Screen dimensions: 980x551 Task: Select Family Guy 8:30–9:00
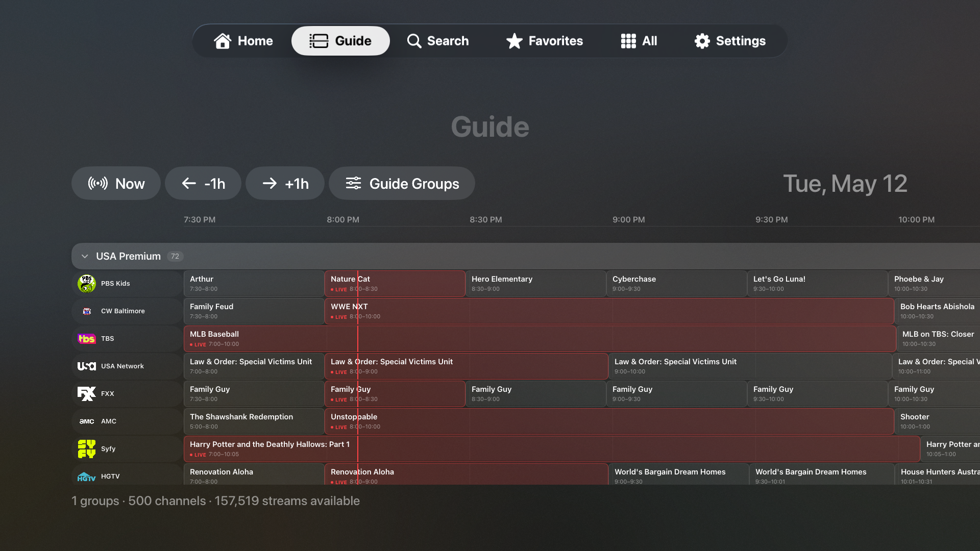point(535,394)
